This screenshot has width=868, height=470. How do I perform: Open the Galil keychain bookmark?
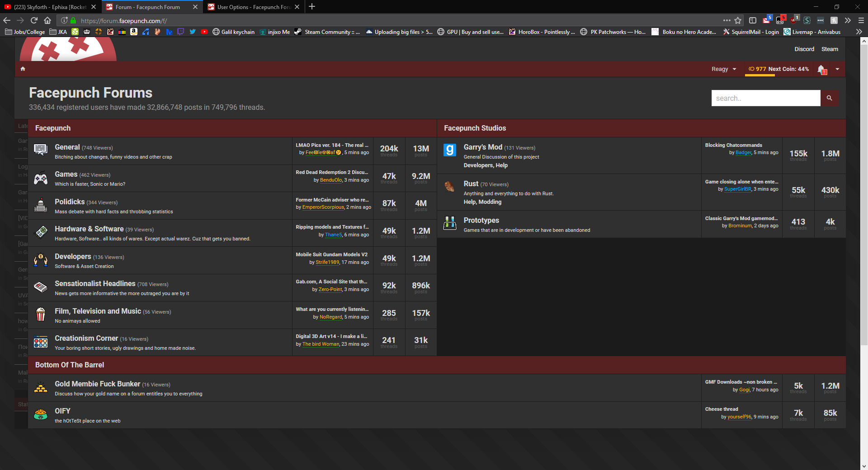pos(233,32)
